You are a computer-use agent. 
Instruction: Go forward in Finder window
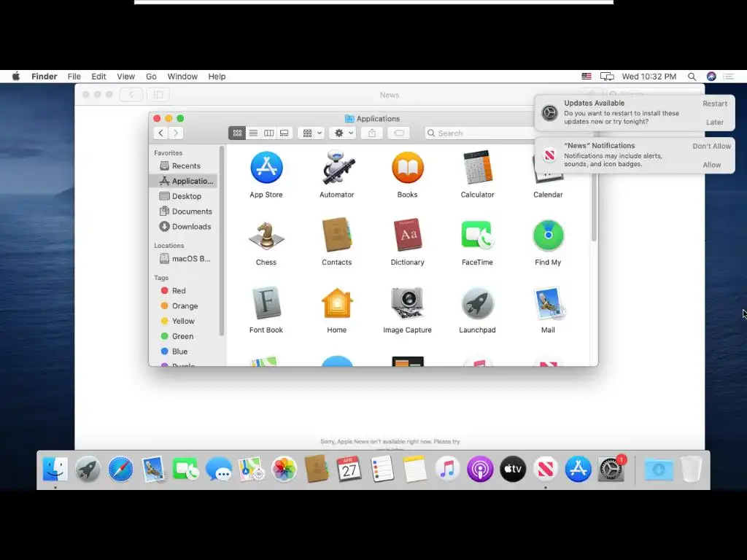[x=177, y=133]
